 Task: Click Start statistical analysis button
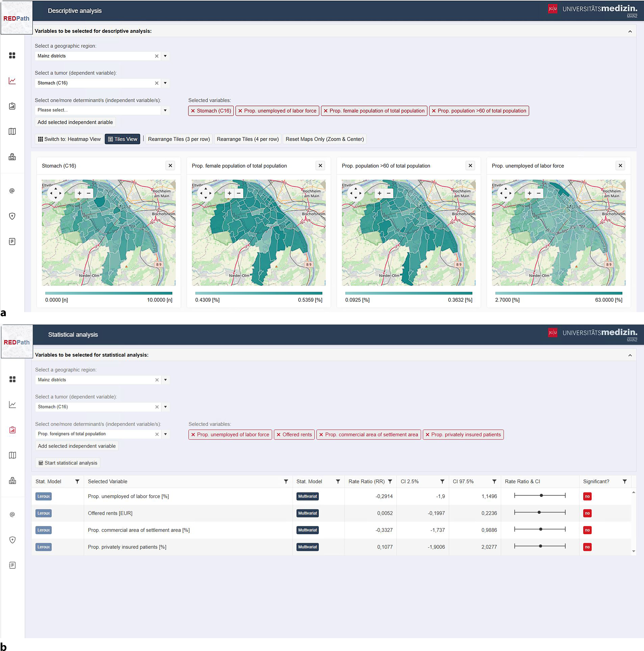[x=68, y=462]
